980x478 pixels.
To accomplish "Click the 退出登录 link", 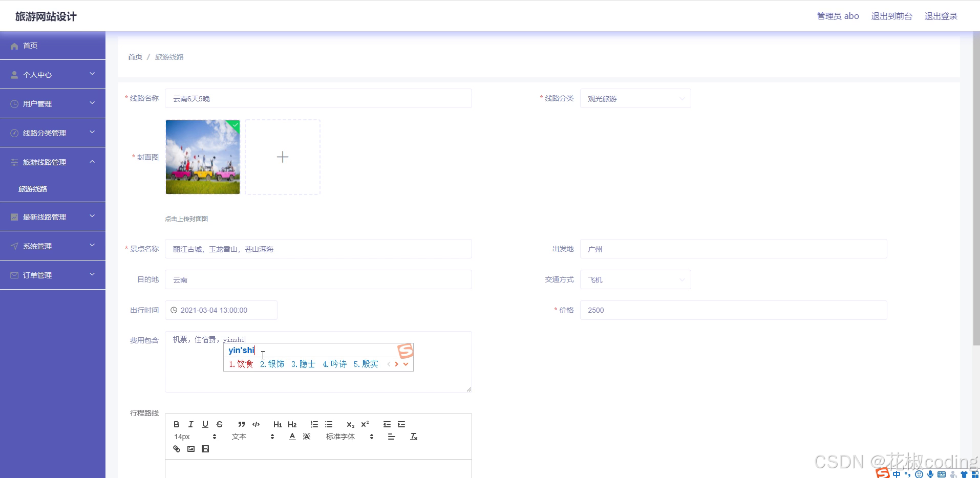I will 941,16.
